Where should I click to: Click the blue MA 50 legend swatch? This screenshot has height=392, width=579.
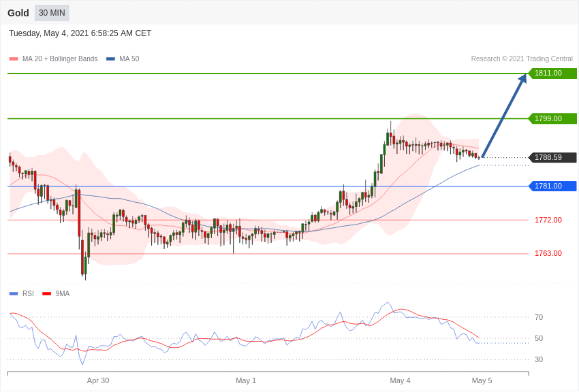click(x=110, y=59)
